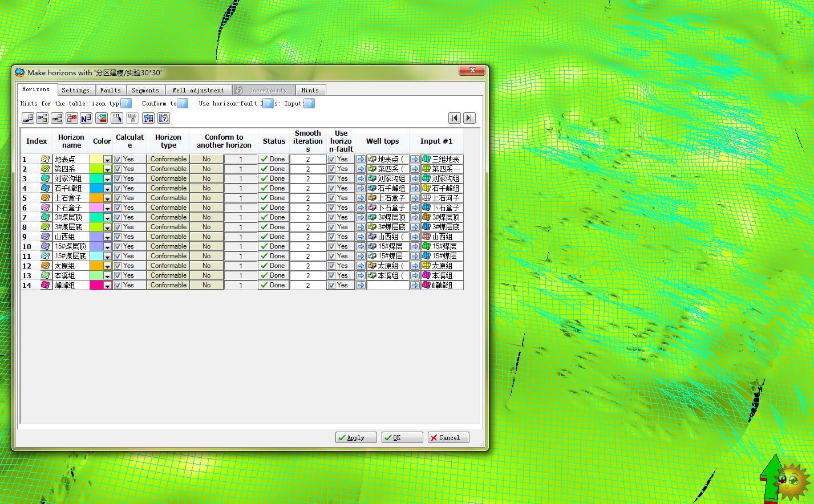Click the surface icon beside 三维地表

pyautogui.click(x=426, y=159)
